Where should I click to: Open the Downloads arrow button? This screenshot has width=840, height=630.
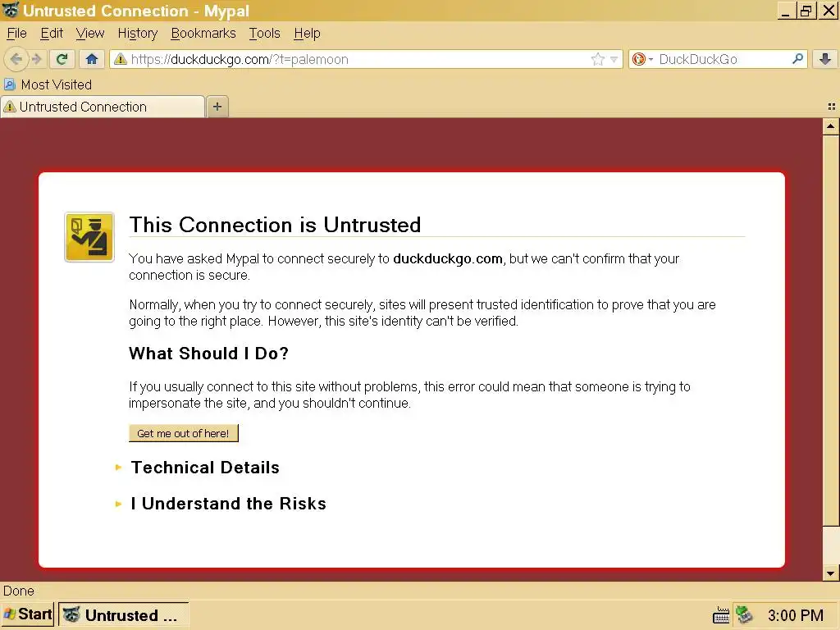(825, 59)
